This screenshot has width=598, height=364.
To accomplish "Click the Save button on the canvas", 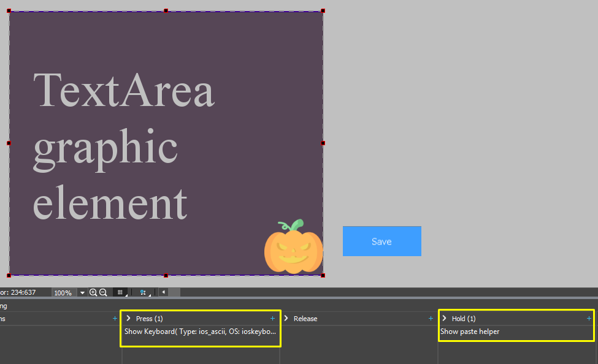I will point(381,241).
